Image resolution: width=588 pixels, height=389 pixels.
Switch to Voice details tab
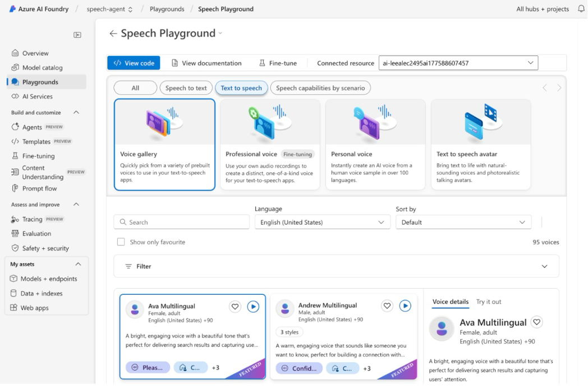451,302
